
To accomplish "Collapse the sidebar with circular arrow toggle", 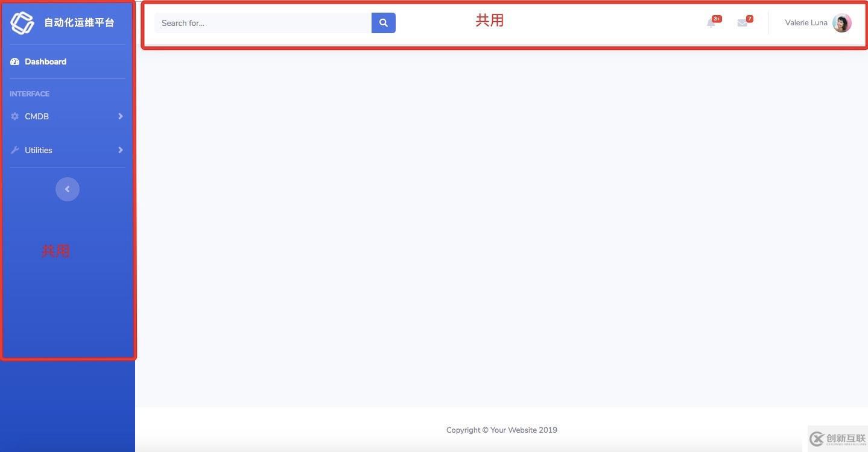I will pos(67,188).
